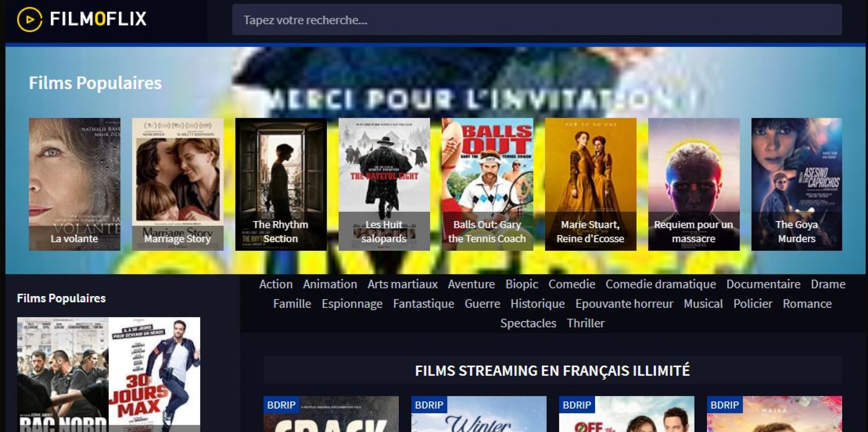868x432 pixels.
Task: Go to the Historique genre
Action: pyautogui.click(x=537, y=304)
